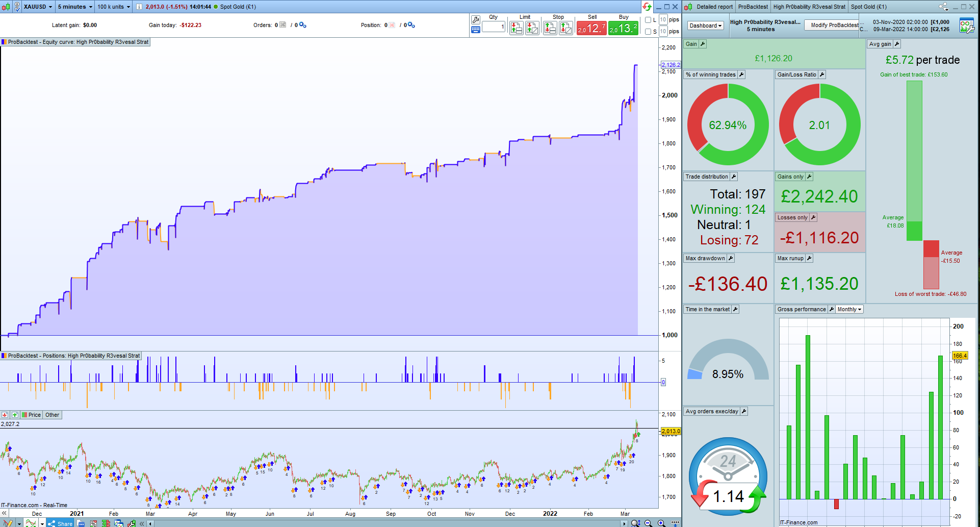The height and width of the screenshot is (527, 980).
Task: Click the S pips value field
Action: 663,31
